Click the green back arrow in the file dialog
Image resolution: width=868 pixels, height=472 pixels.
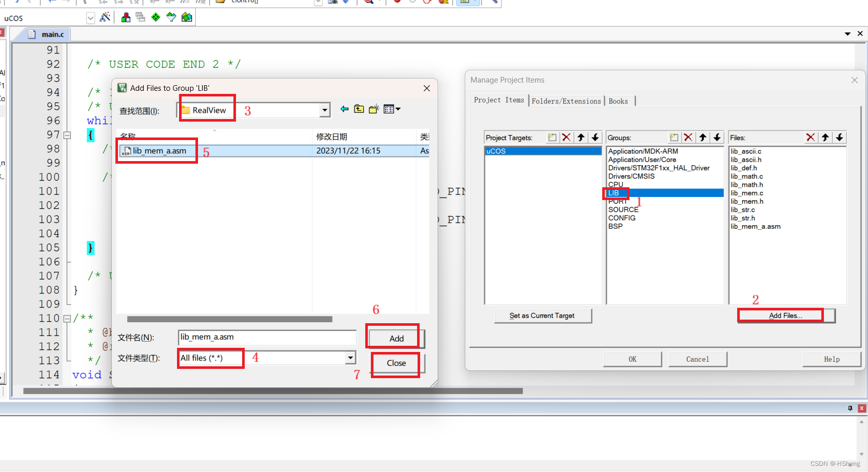(x=345, y=109)
